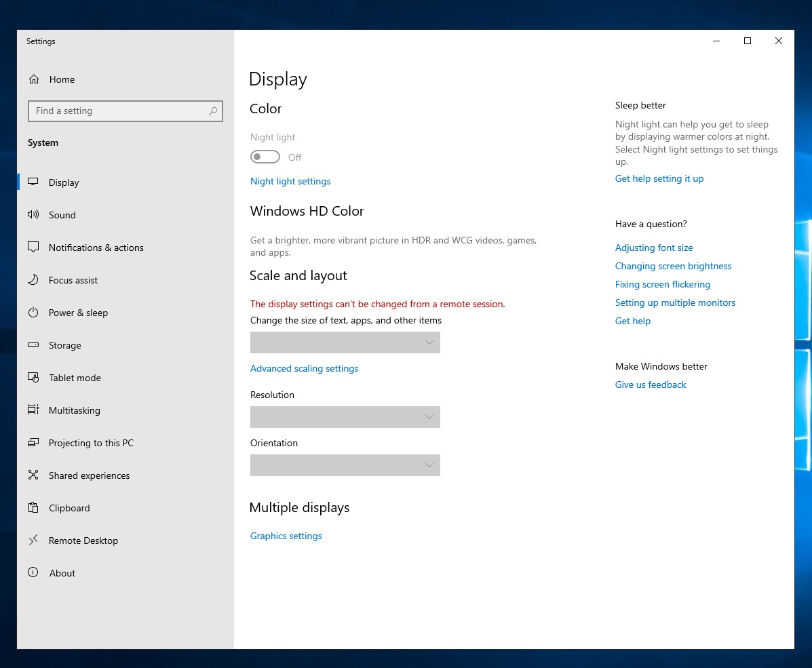Click the Get help link
This screenshot has height=668, width=812.
pos(633,321)
